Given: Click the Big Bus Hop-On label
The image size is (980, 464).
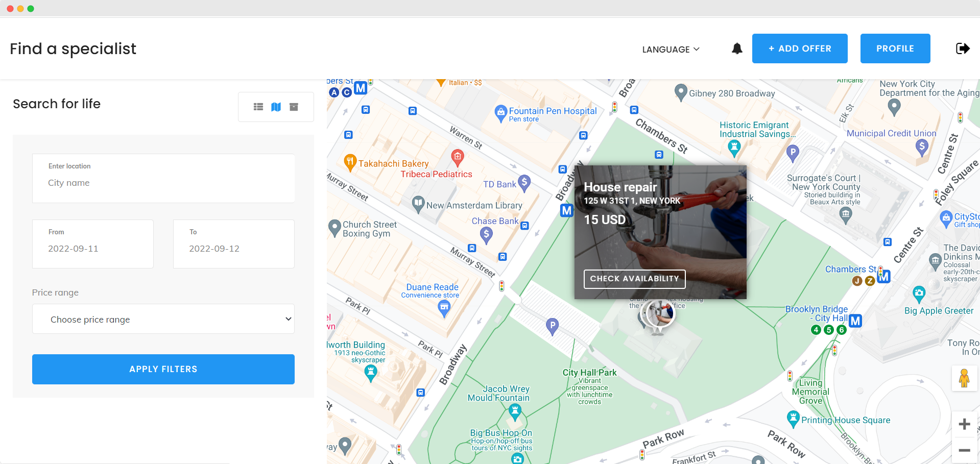Looking at the screenshot, I should pos(501,433).
